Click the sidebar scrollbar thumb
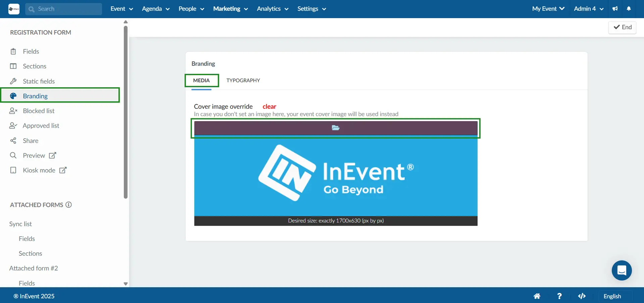This screenshot has height=303, width=644. (126, 112)
